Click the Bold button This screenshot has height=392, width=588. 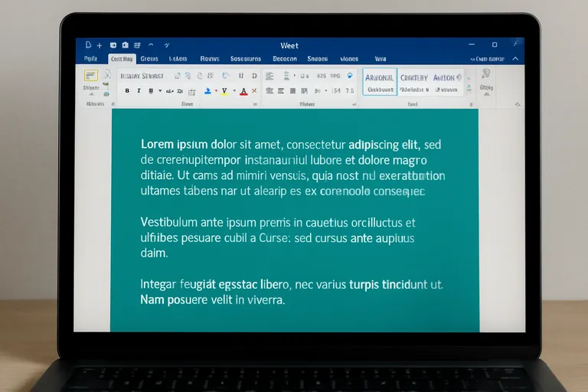point(127,91)
